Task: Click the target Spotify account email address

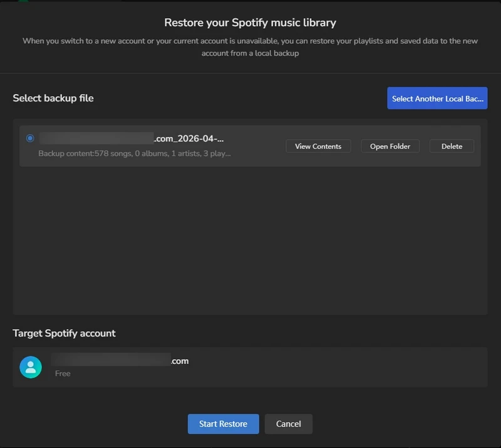Action: coord(119,360)
